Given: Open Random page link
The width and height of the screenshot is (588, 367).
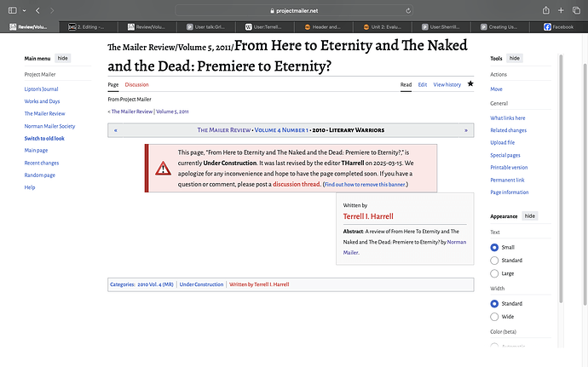Looking at the screenshot, I should (40, 175).
